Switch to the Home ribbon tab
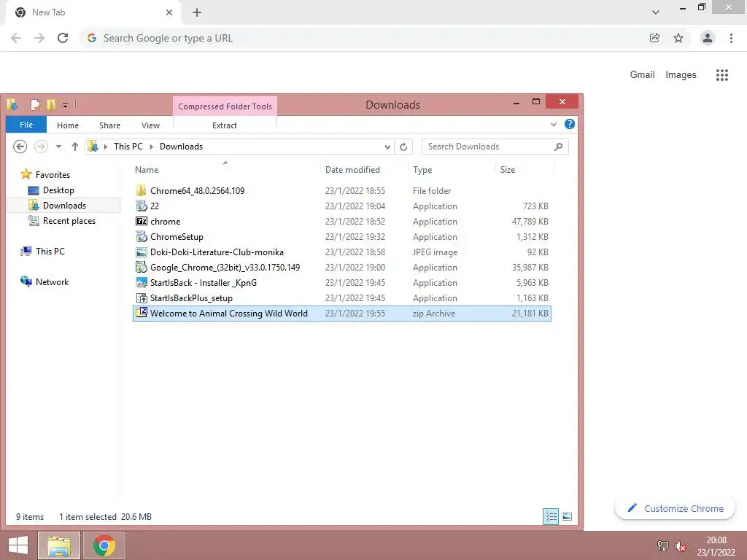This screenshot has width=747, height=560. coord(68,125)
